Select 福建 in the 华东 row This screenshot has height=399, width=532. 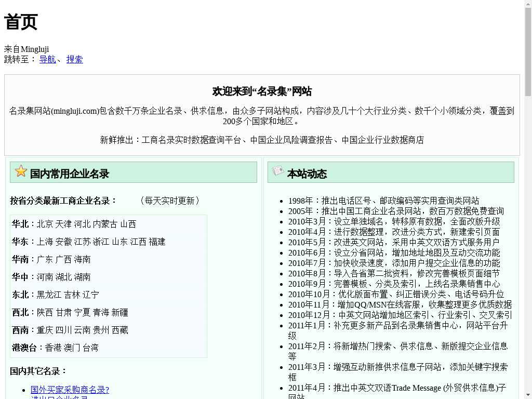pos(157,242)
